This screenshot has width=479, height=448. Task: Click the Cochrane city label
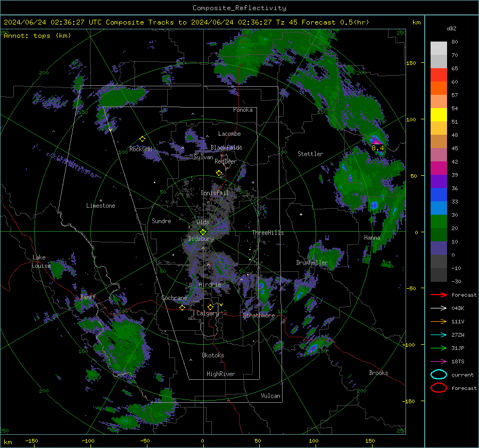click(174, 298)
